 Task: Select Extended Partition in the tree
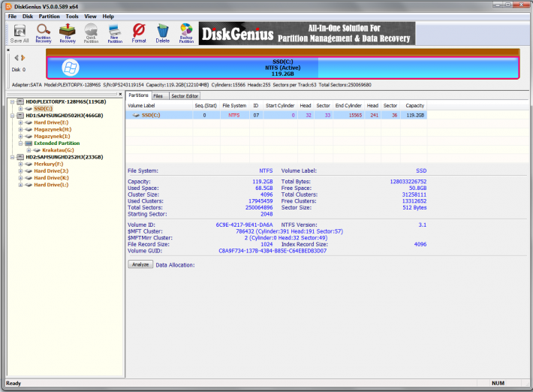pyautogui.click(x=57, y=143)
